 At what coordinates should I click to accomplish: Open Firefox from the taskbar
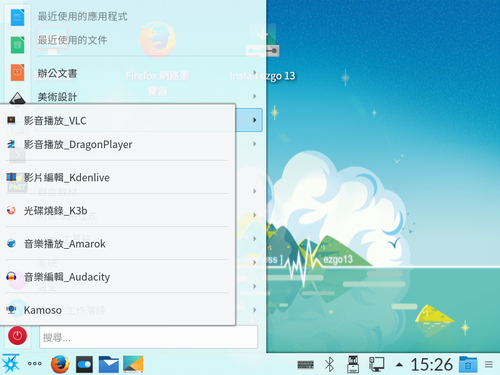click(x=60, y=364)
